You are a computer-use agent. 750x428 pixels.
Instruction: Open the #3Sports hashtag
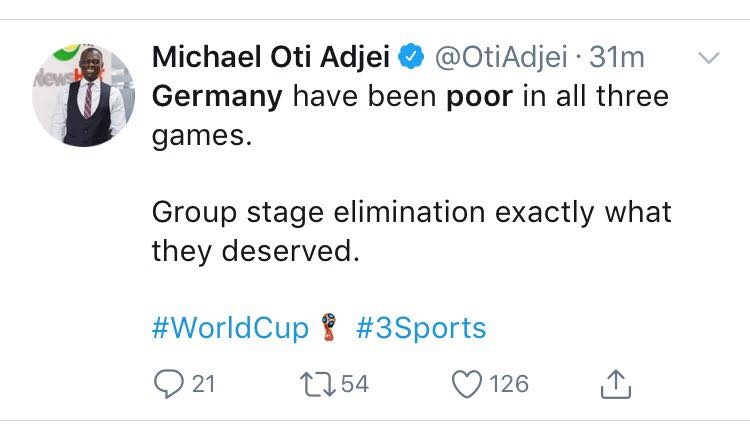click(x=421, y=328)
